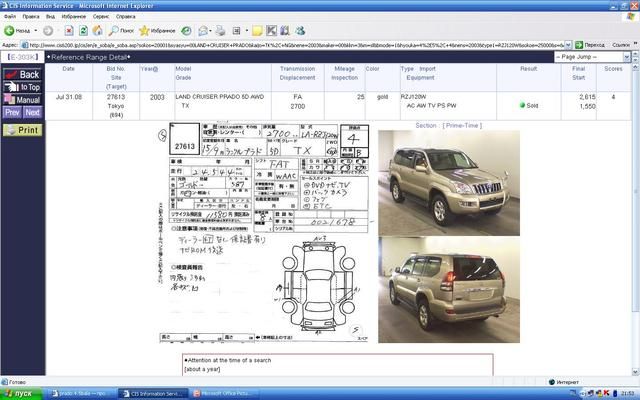Open the Справка menu
This screenshot has height=400, width=640.
click(x=125, y=17)
